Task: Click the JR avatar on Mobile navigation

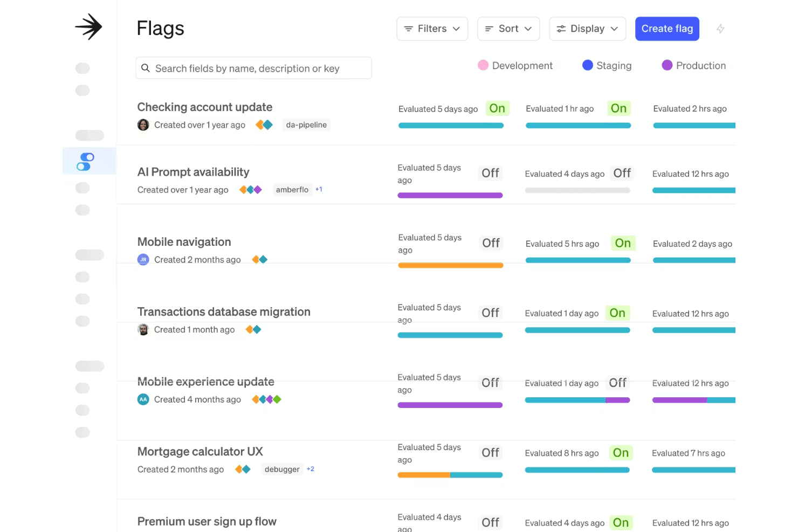Action: pos(143,260)
